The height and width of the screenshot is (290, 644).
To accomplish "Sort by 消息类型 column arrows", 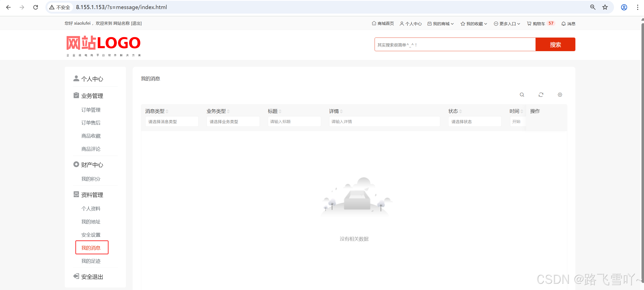I will (x=167, y=111).
